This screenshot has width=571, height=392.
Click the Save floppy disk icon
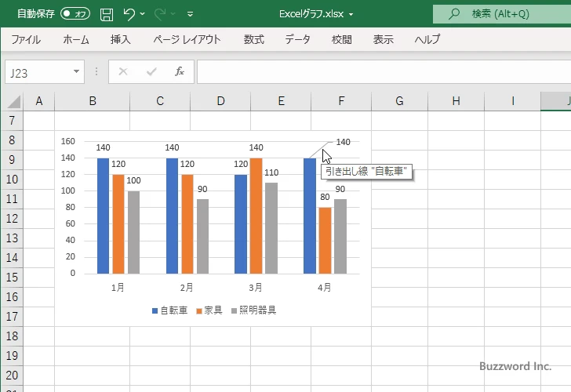107,14
